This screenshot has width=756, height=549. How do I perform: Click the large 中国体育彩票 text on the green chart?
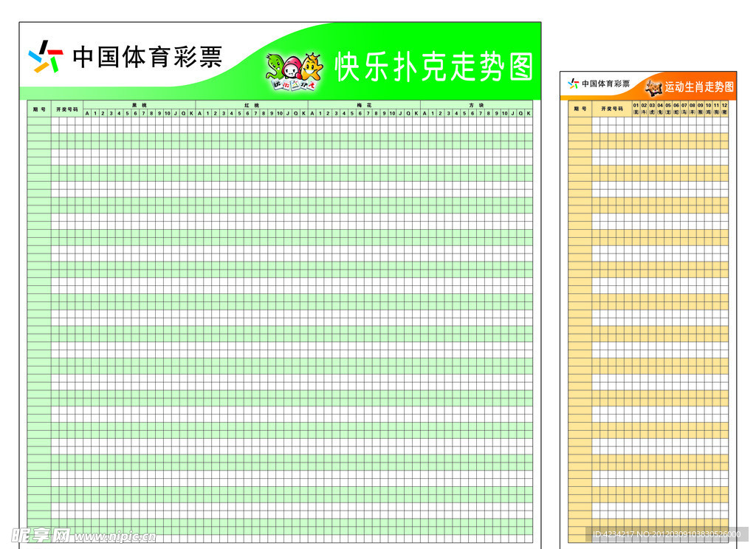point(148,57)
